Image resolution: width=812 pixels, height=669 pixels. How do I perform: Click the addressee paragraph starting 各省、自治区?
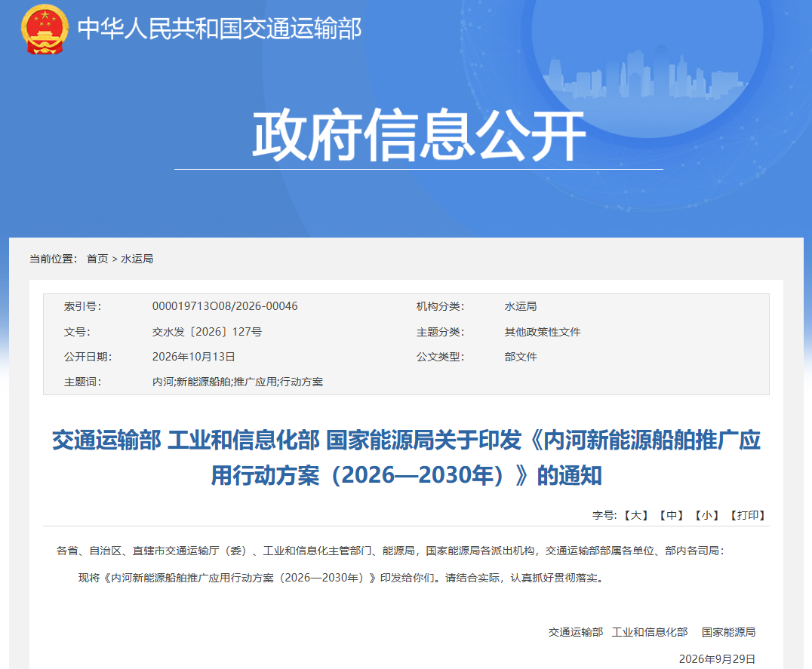click(390, 551)
